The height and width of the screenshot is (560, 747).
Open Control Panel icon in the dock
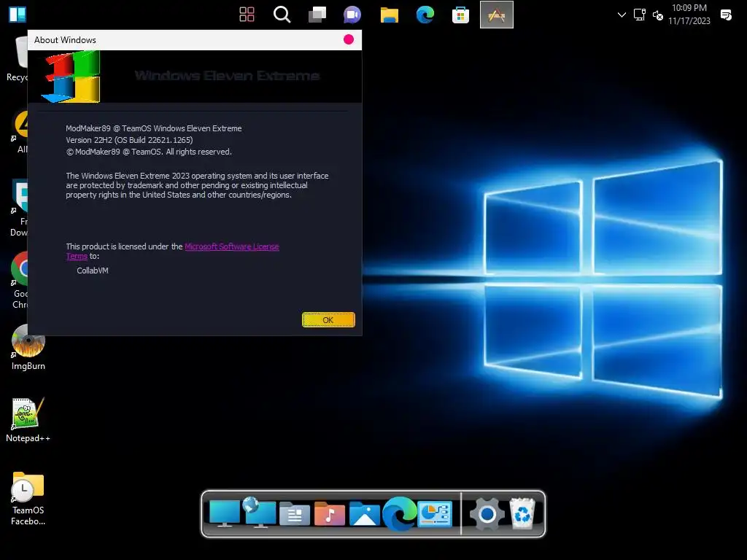(x=435, y=514)
